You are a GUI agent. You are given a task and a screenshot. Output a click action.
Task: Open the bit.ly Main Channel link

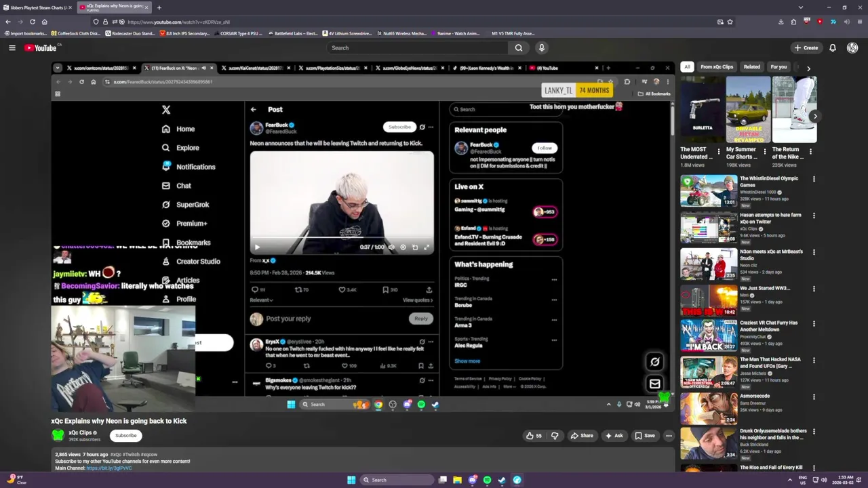click(x=108, y=468)
